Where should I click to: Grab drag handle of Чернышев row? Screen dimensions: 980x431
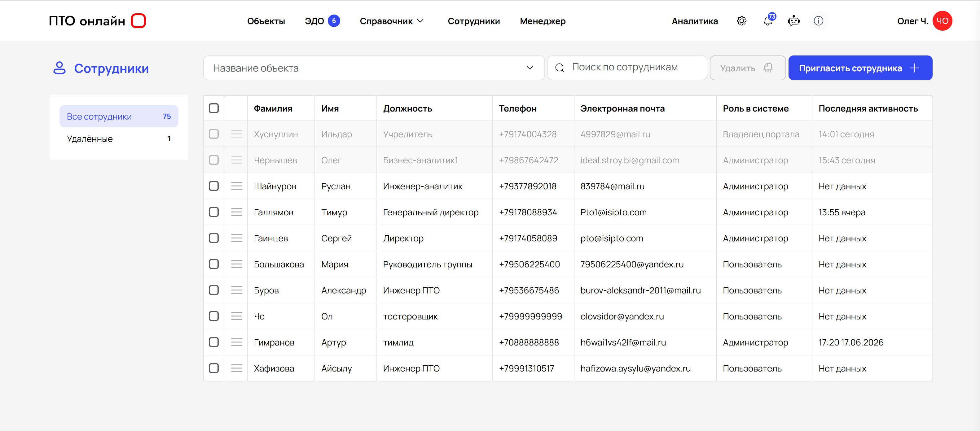(237, 160)
